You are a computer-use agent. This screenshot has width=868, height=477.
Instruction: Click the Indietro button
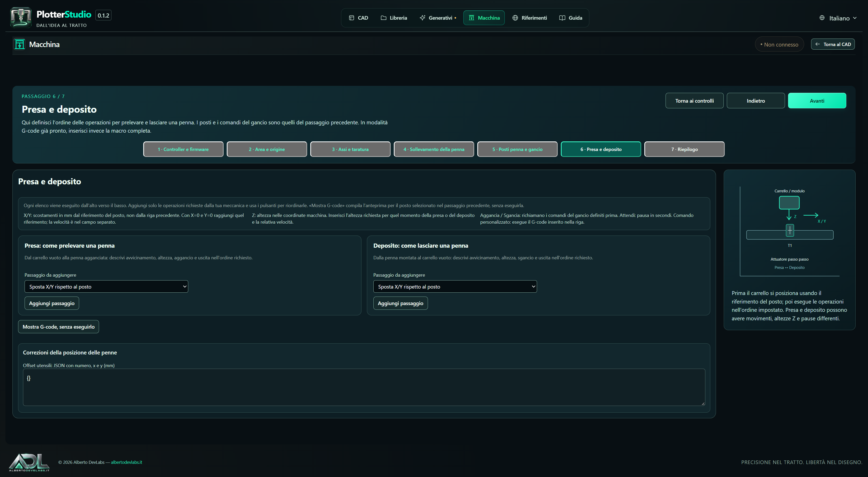(x=756, y=101)
